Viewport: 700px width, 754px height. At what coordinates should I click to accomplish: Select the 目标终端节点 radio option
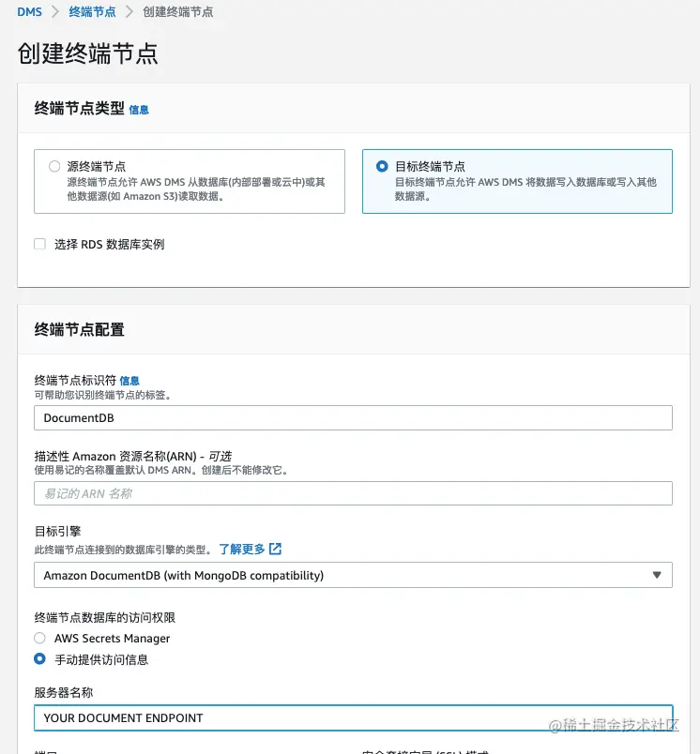(382, 166)
